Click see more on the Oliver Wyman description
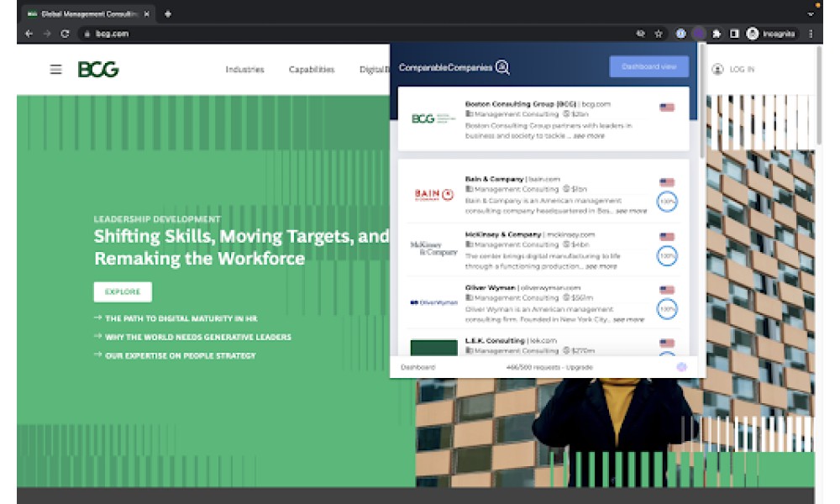Viewport: 840px width, 504px height. (628, 319)
